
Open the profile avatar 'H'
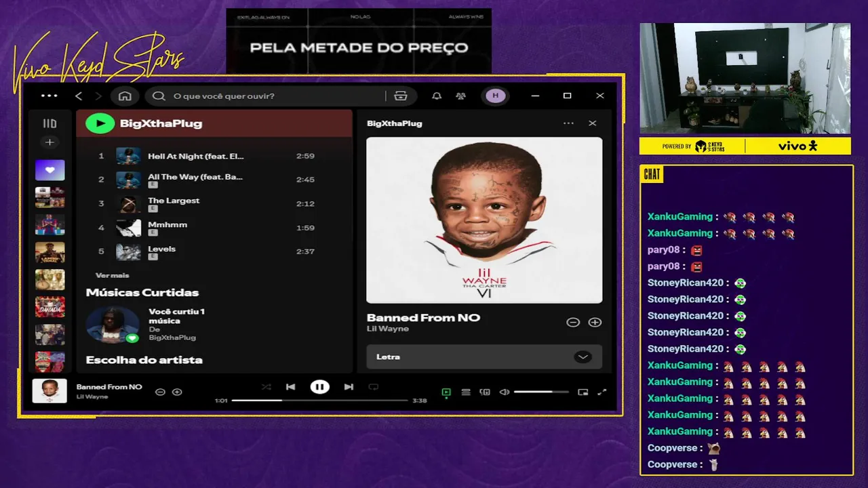point(495,96)
